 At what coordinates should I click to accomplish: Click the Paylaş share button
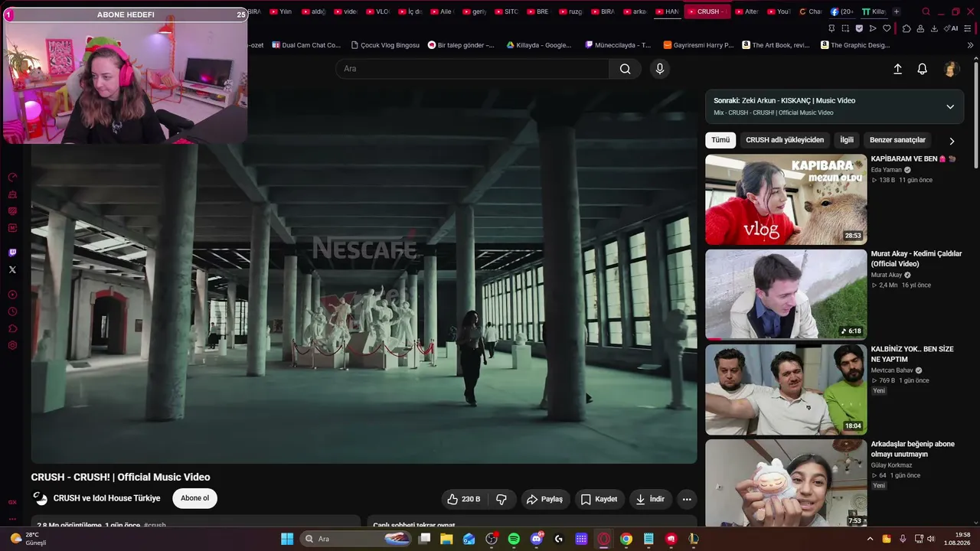click(545, 499)
